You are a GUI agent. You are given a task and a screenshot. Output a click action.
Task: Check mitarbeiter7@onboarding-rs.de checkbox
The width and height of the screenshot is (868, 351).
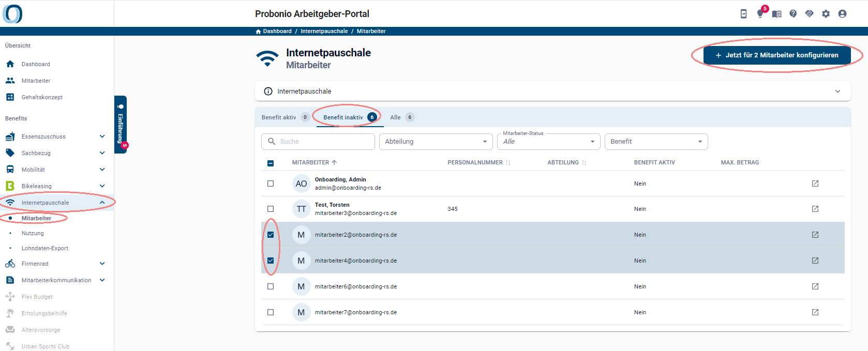coord(271,312)
